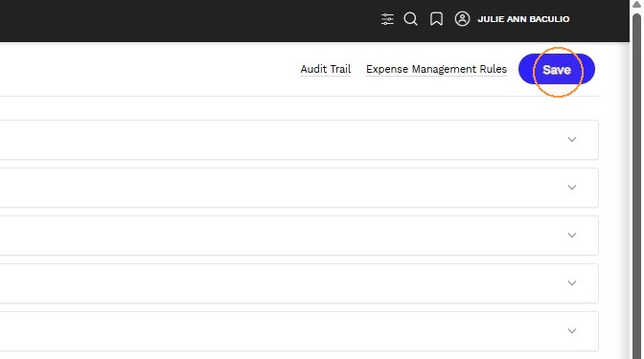Open the bookmarks icon in top bar
Viewport: 644px width, 359px height.
coord(436,19)
